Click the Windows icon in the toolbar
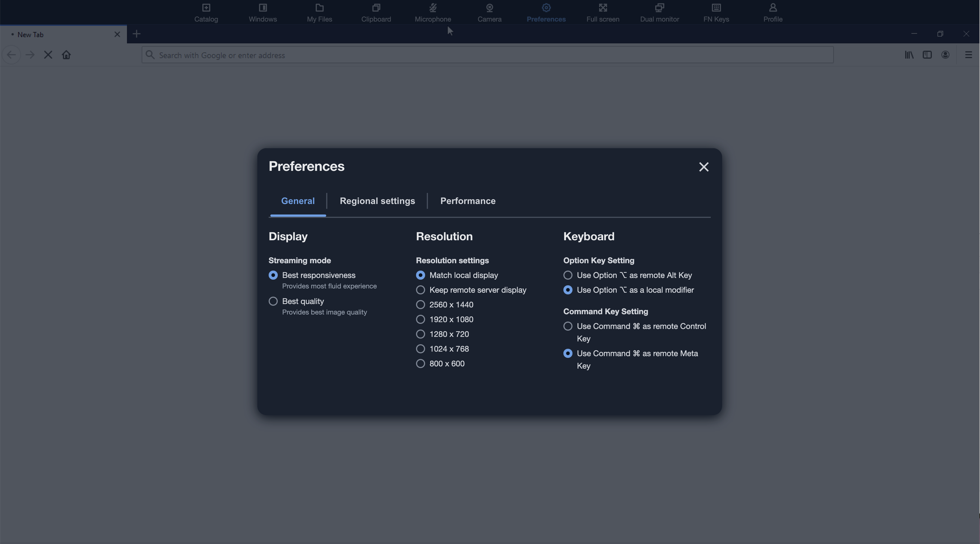 pos(262,12)
